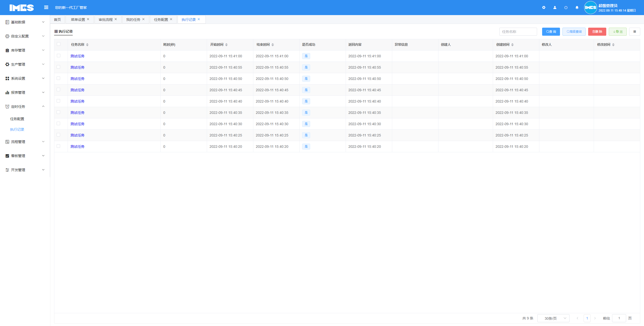644x326 pixels.
Task: Click the IMES logo at top left
Action: point(22,8)
